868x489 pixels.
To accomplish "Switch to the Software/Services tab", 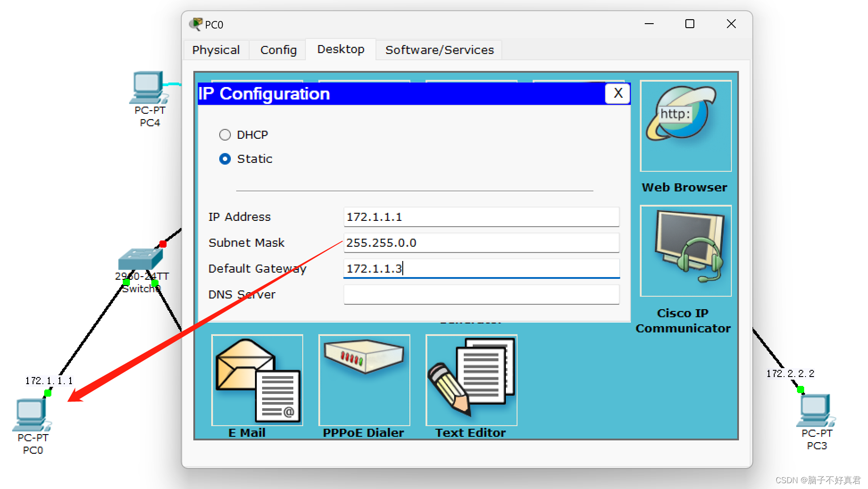I will click(x=439, y=50).
